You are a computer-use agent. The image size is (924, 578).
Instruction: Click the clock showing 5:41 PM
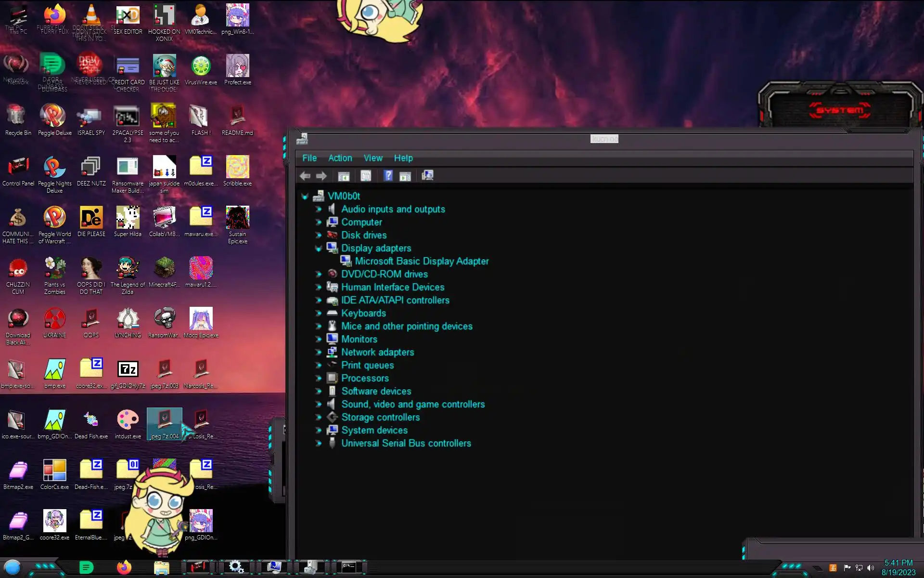point(898,563)
